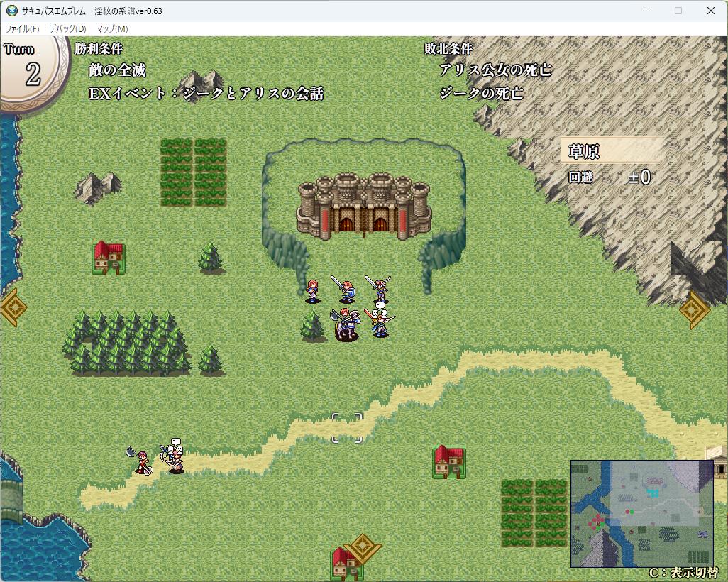Select the mounted axe knight unit
Viewport: 728px width, 582px height.
click(347, 325)
